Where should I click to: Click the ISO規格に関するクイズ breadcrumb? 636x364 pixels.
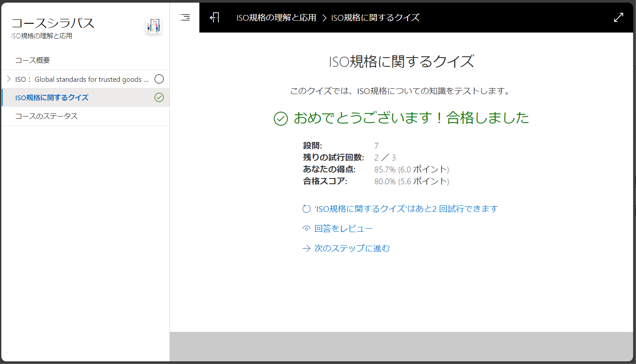click(375, 18)
